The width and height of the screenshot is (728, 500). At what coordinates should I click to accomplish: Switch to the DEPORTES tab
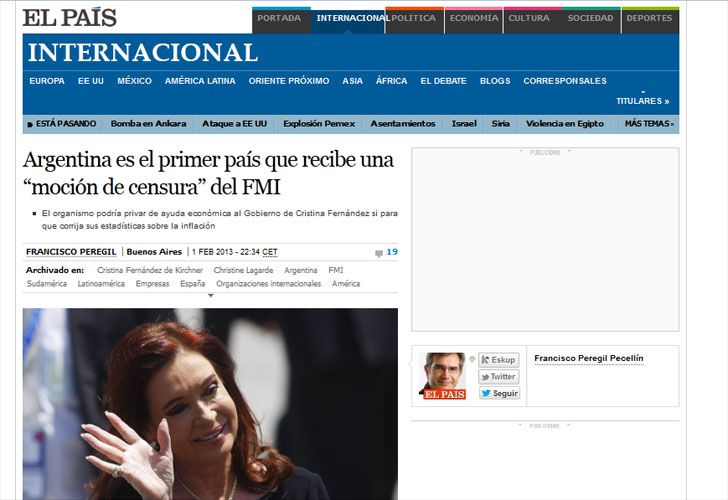click(x=649, y=18)
